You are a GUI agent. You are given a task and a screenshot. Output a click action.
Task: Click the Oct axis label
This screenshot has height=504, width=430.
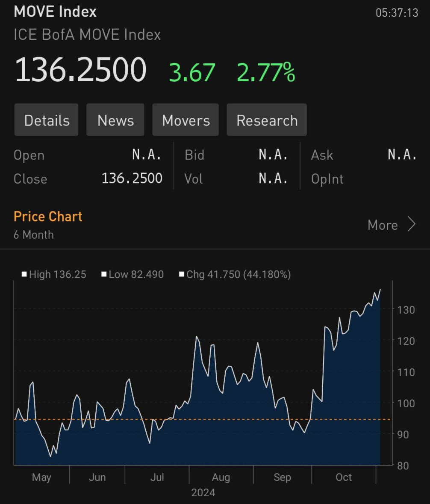(344, 477)
